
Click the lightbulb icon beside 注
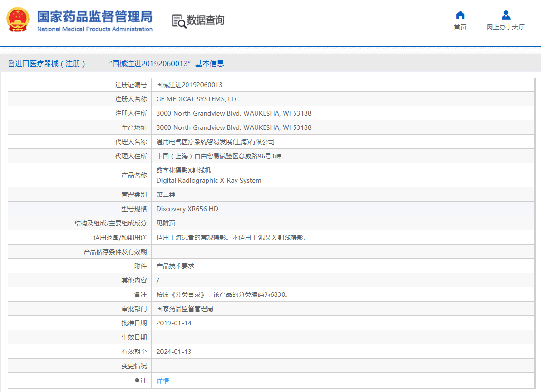[x=138, y=381]
